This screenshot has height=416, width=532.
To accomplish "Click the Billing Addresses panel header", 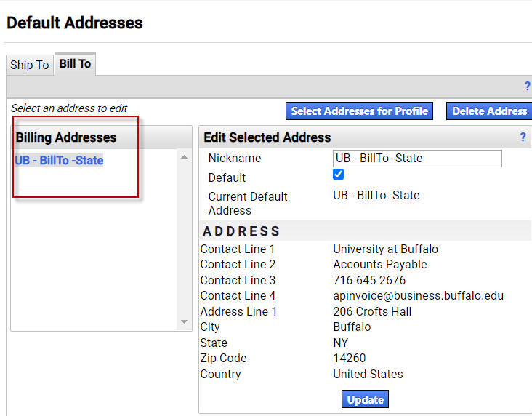I will pos(66,137).
